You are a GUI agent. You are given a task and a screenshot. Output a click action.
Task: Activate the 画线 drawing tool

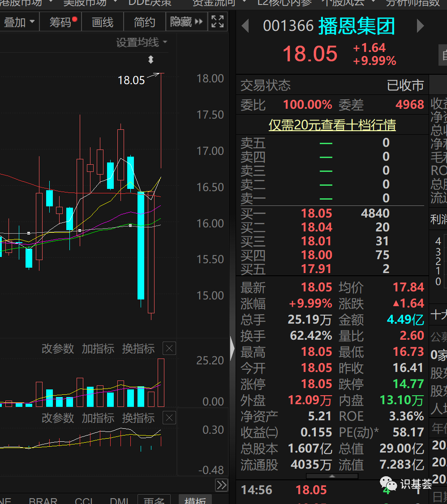tap(103, 22)
